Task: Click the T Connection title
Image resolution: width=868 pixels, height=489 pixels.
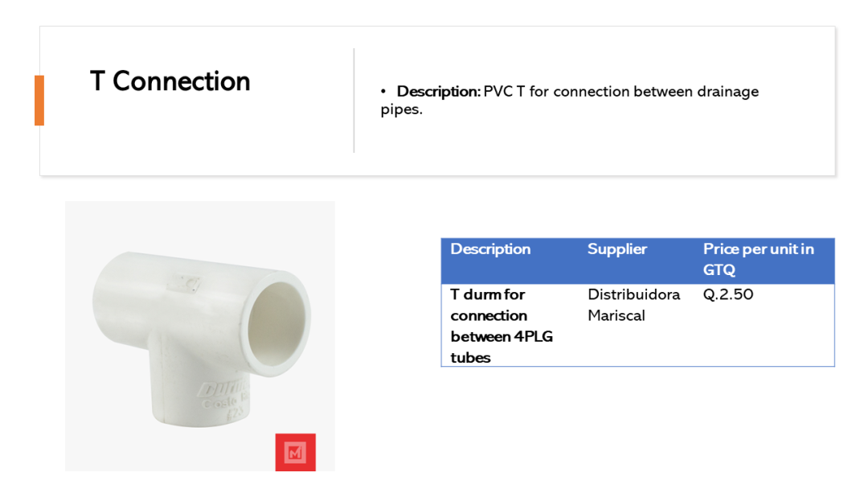Action: pos(170,81)
